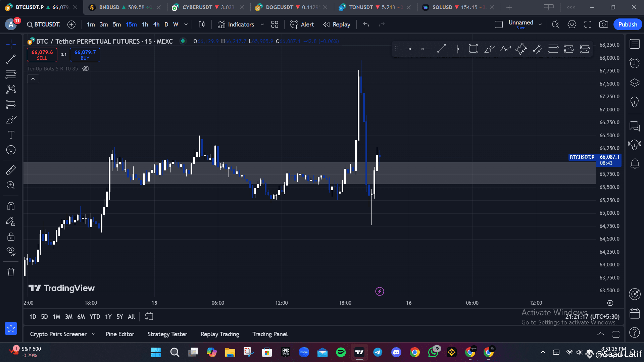Remove drawings with the trash icon

(11, 272)
